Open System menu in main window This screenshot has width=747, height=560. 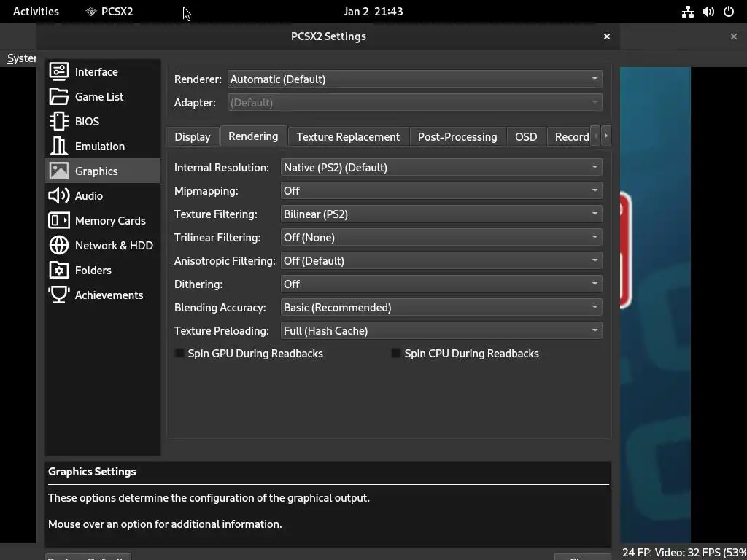22,58
